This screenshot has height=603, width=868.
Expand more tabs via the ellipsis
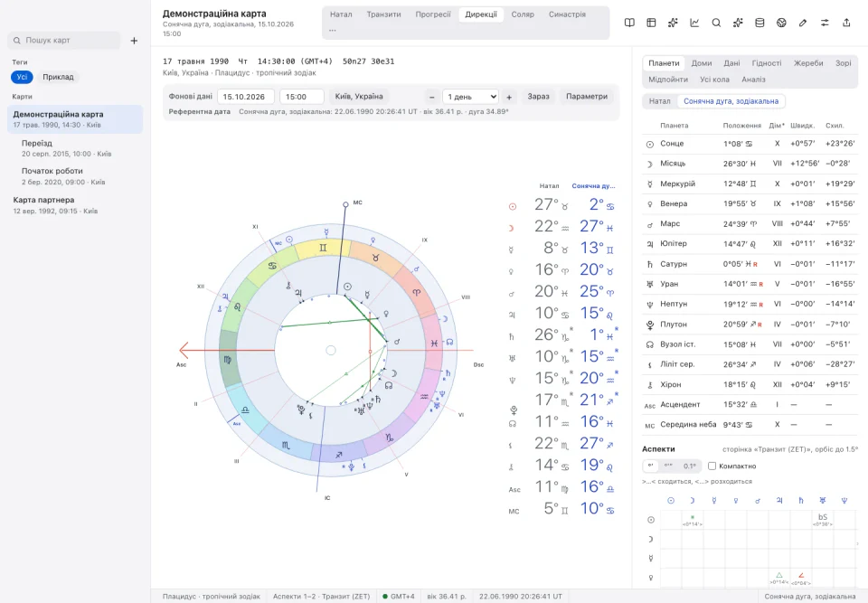pyautogui.click(x=332, y=30)
